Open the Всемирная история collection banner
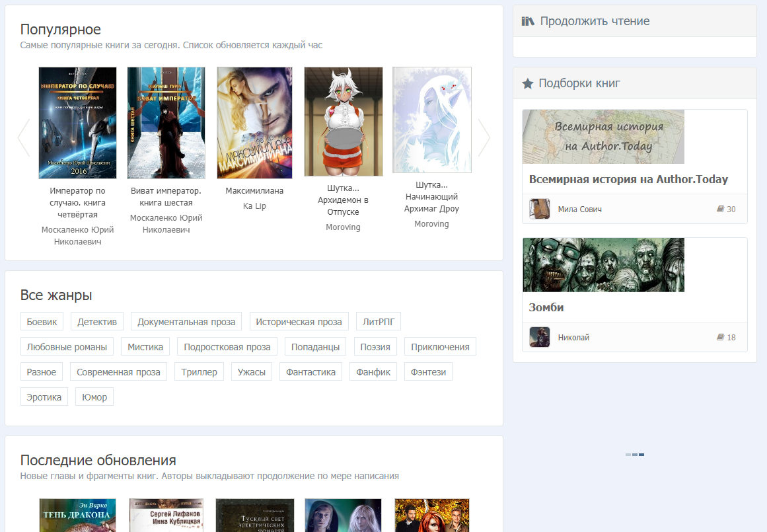Screen dimensions: 767x532 pos(603,137)
